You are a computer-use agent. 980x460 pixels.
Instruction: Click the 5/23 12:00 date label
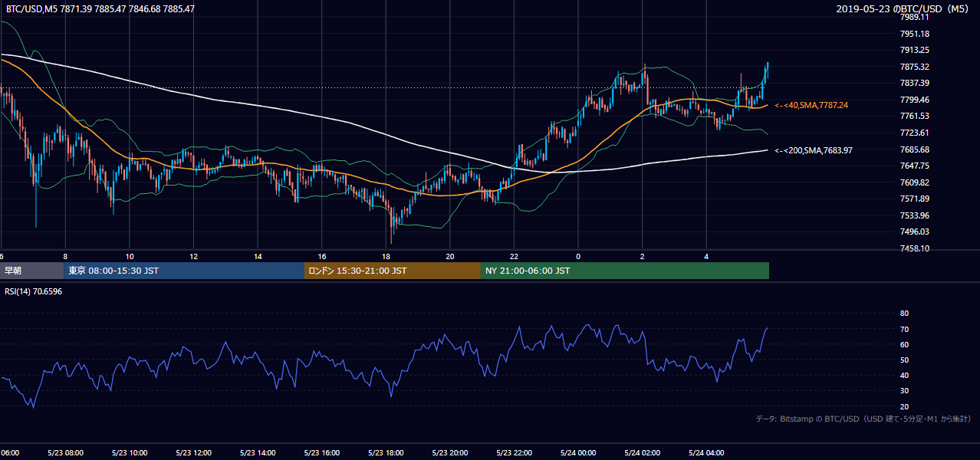click(x=193, y=453)
